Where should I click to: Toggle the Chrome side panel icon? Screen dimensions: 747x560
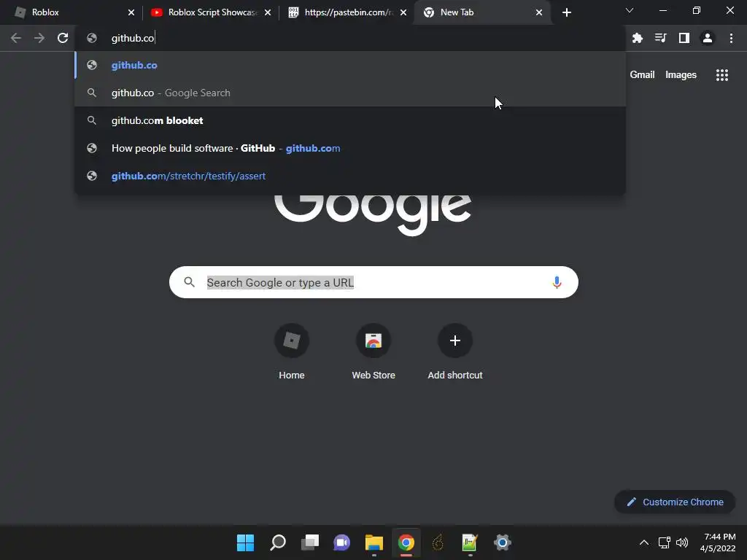(x=684, y=38)
